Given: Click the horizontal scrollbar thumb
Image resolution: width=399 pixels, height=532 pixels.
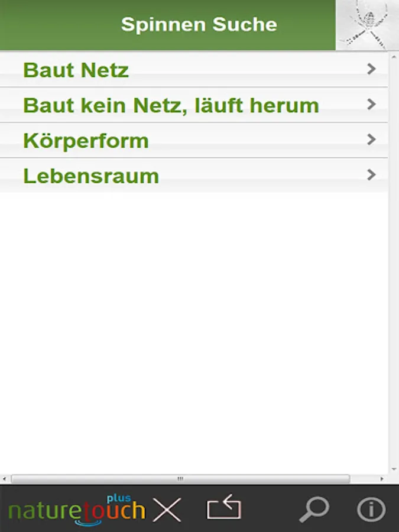Looking at the screenshot, I should pyautogui.click(x=180, y=479).
